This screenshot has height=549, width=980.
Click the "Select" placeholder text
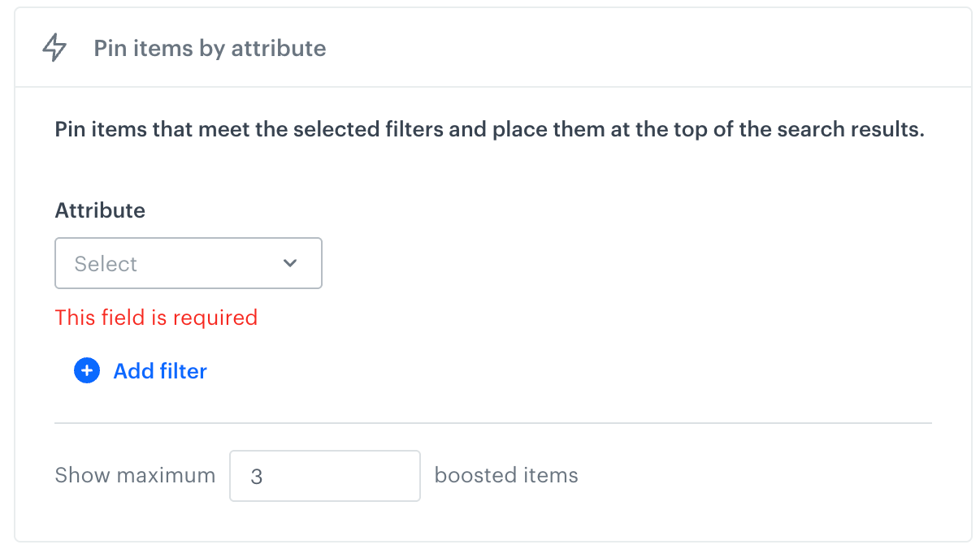point(106,264)
